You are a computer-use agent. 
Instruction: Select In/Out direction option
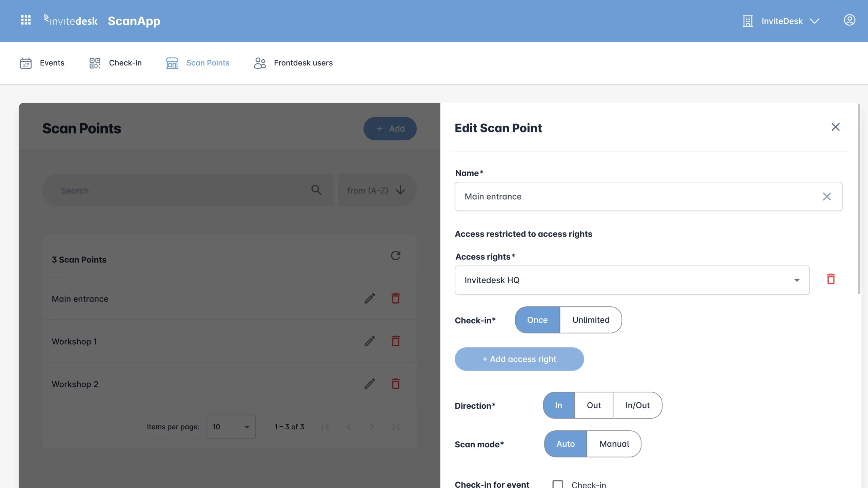(637, 405)
